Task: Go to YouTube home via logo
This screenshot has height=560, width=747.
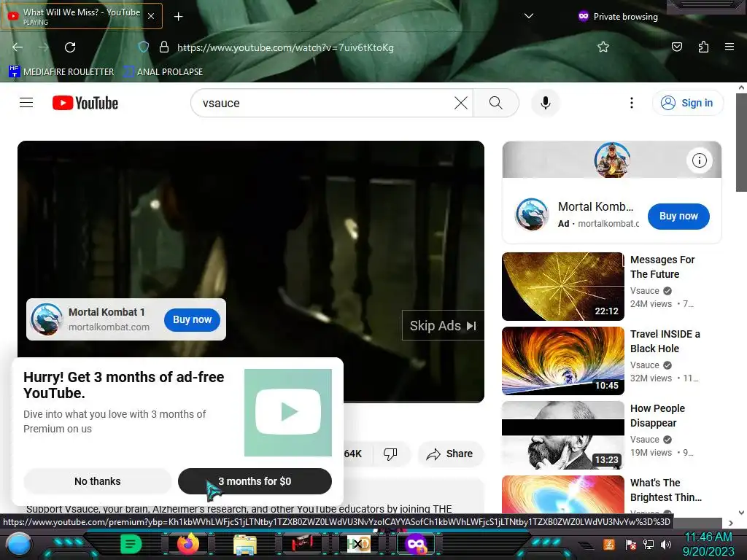Action: tap(85, 103)
